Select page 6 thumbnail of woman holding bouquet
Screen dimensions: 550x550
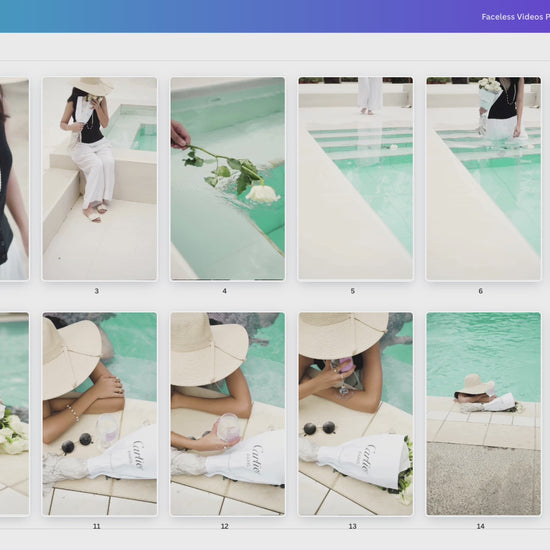(484, 179)
